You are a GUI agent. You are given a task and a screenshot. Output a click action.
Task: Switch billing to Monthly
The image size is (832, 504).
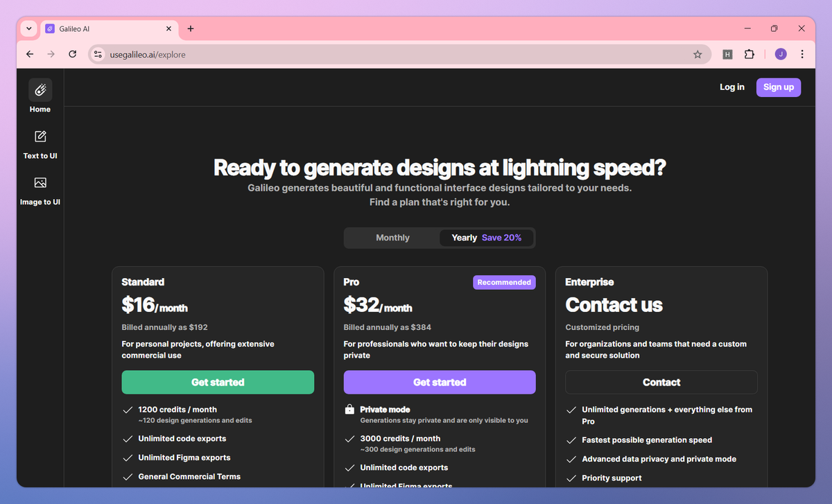pyautogui.click(x=392, y=238)
